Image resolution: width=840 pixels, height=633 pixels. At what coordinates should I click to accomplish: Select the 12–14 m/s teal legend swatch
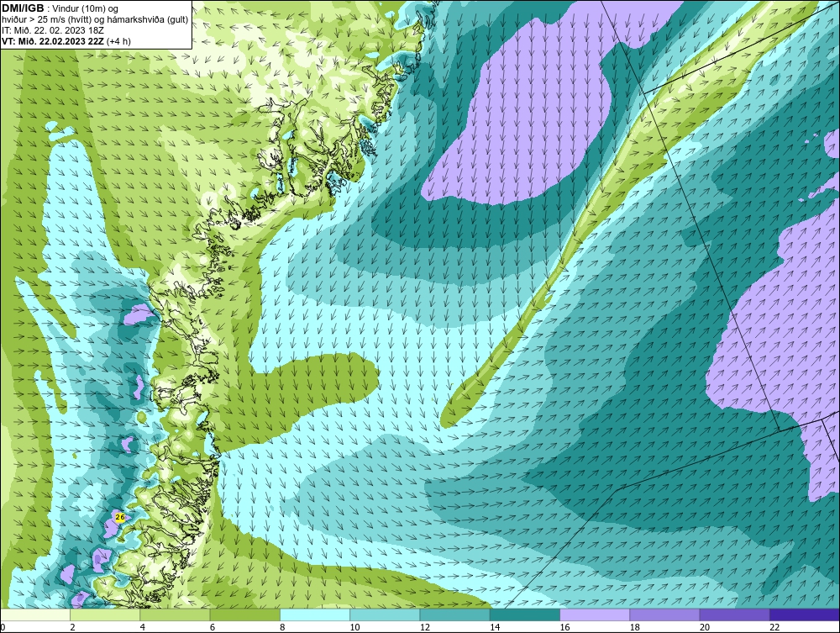coord(454,615)
